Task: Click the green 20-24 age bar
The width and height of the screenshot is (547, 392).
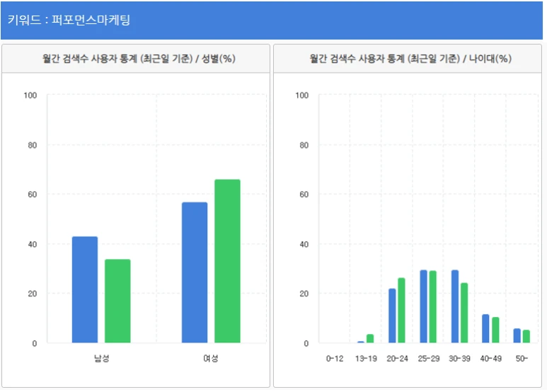Action: 401,310
